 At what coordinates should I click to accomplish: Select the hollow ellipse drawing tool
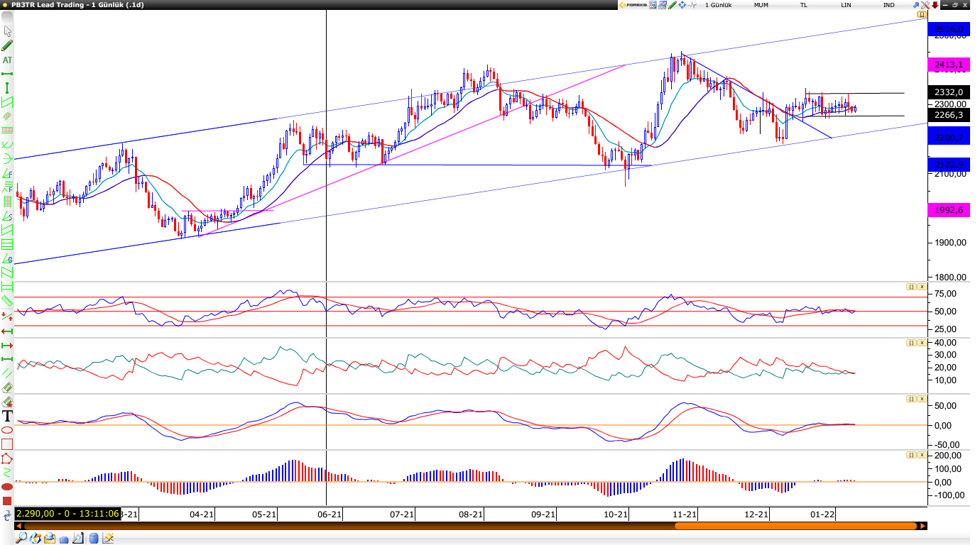(8, 430)
